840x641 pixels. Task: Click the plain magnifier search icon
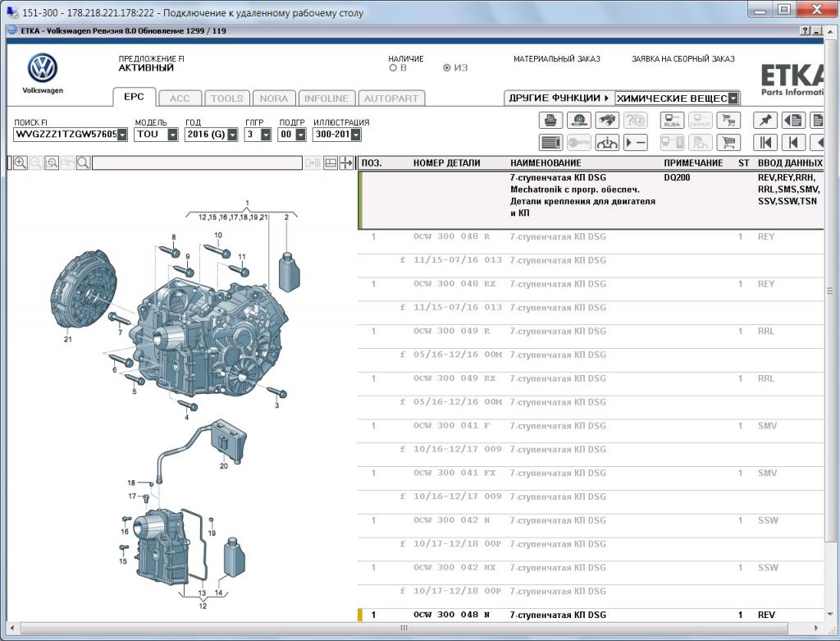tap(83, 163)
